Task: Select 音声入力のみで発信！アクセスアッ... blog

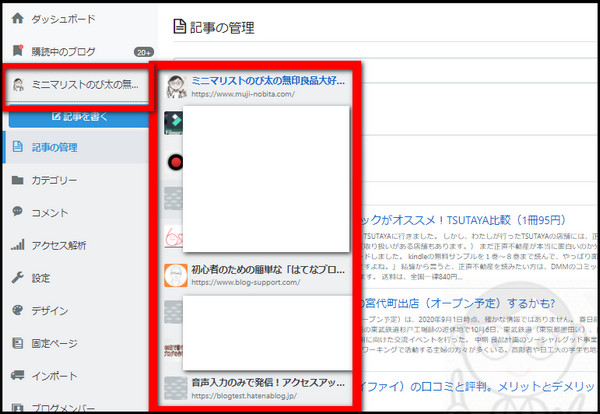Action: pos(268,383)
